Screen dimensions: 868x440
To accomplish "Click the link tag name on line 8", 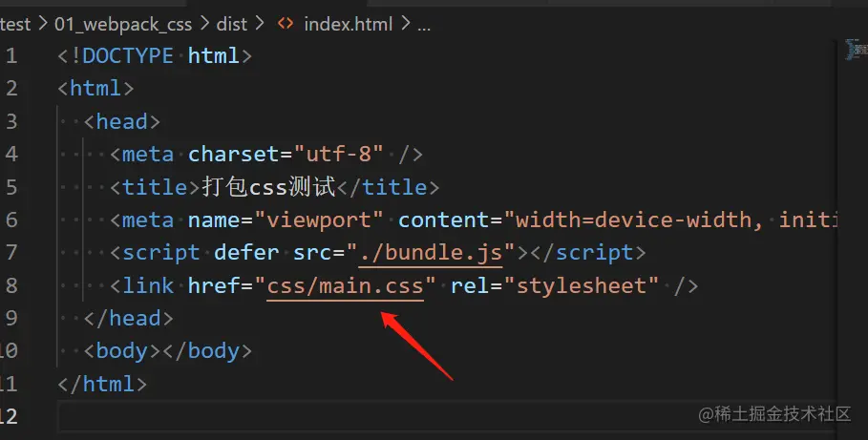I will pyautogui.click(x=148, y=286).
